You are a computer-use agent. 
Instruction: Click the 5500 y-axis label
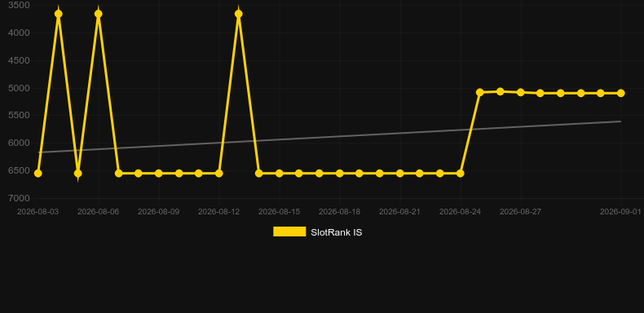point(19,115)
